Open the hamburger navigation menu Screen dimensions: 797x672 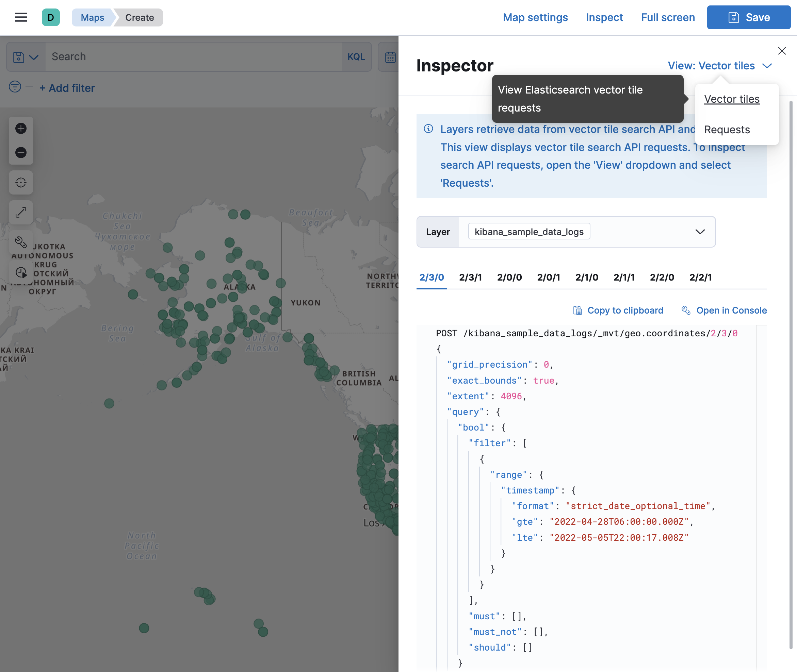pos(21,18)
